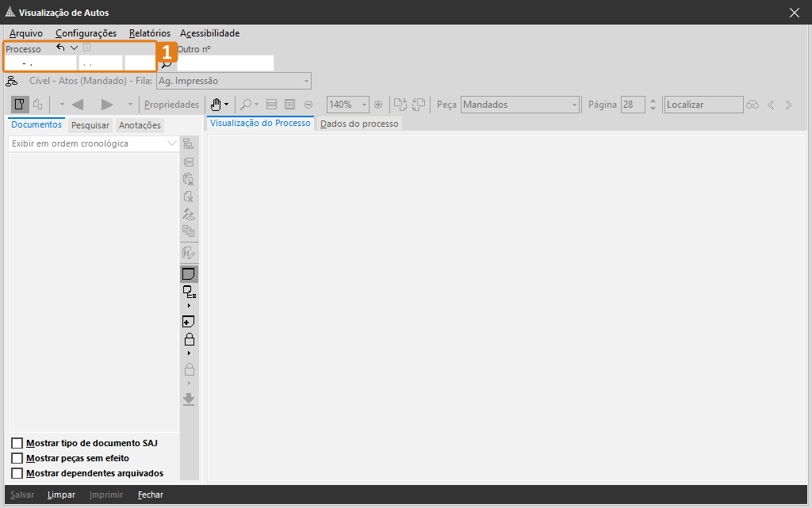Viewport: 812px width, 508px height.
Task: Expand small arrow below the node structure icon
Action: 189,306
